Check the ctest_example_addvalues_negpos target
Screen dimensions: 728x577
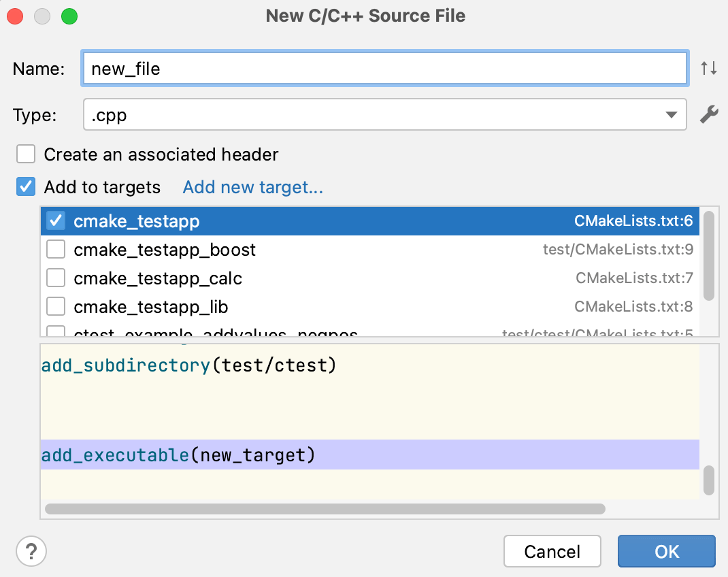pos(55,332)
